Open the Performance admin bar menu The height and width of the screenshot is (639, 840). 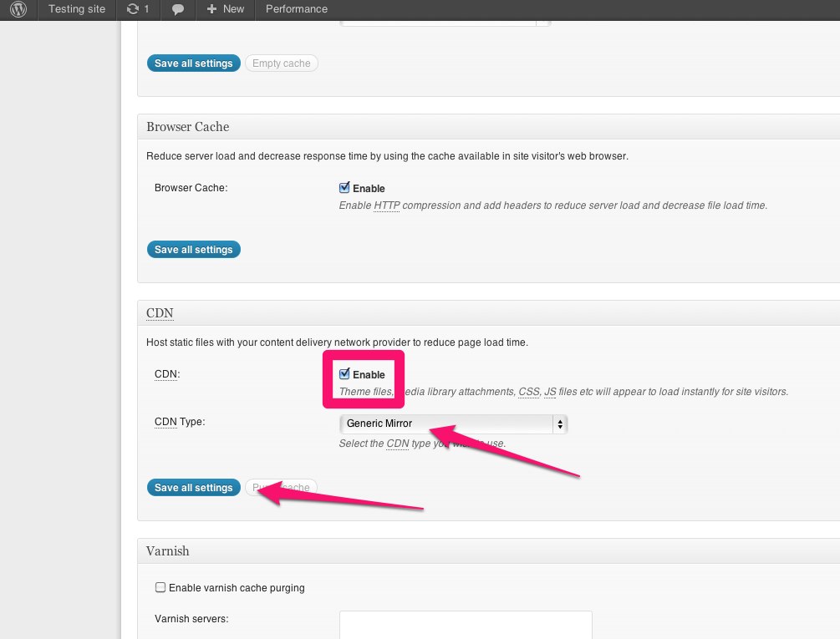click(x=296, y=9)
